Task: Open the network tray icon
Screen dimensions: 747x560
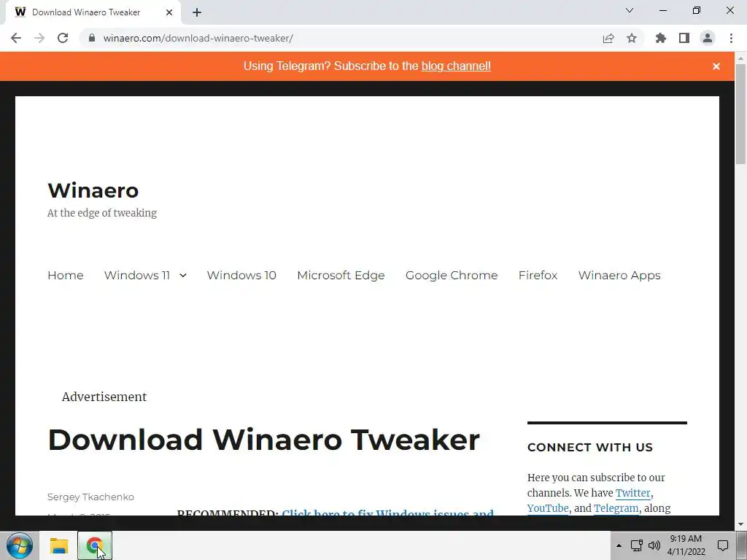Action: (636, 545)
